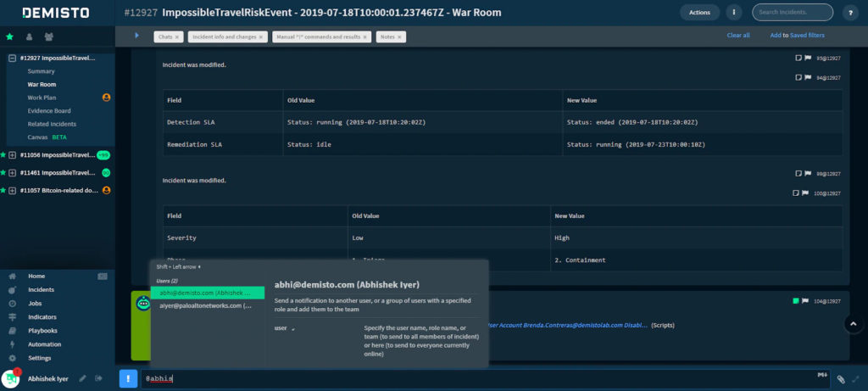This screenshot has width=868, height=391.
Task: Toggle the flag icon on entry 99@12927
Action: click(x=807, y=173)
